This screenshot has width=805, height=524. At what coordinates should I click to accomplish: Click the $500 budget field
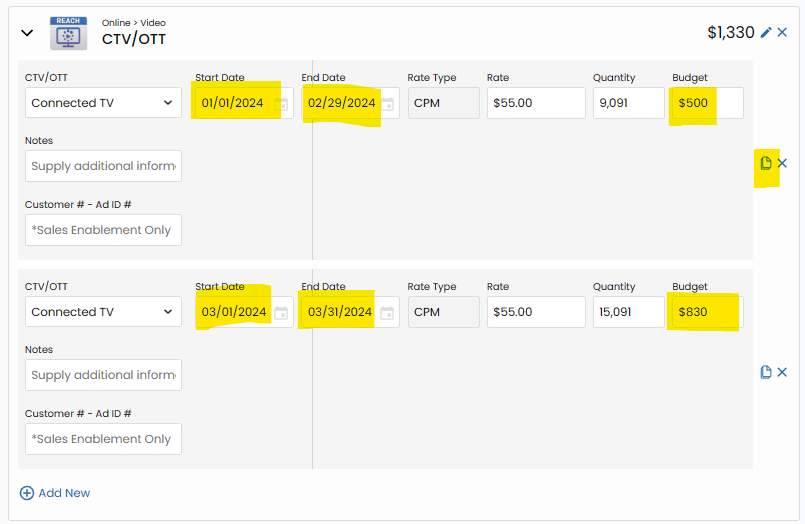707,103
